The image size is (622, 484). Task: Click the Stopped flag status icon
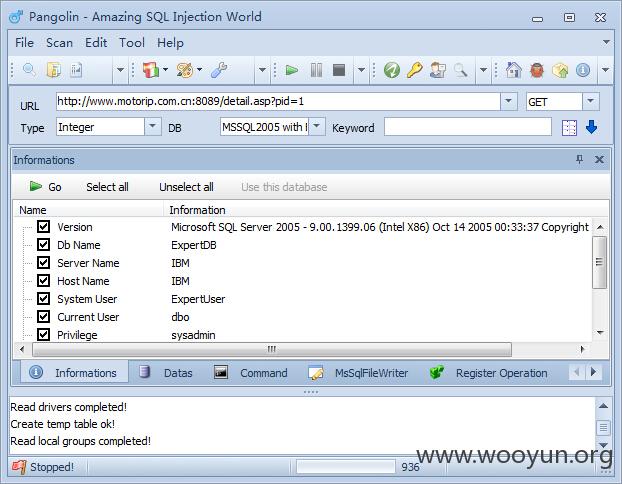19,467
